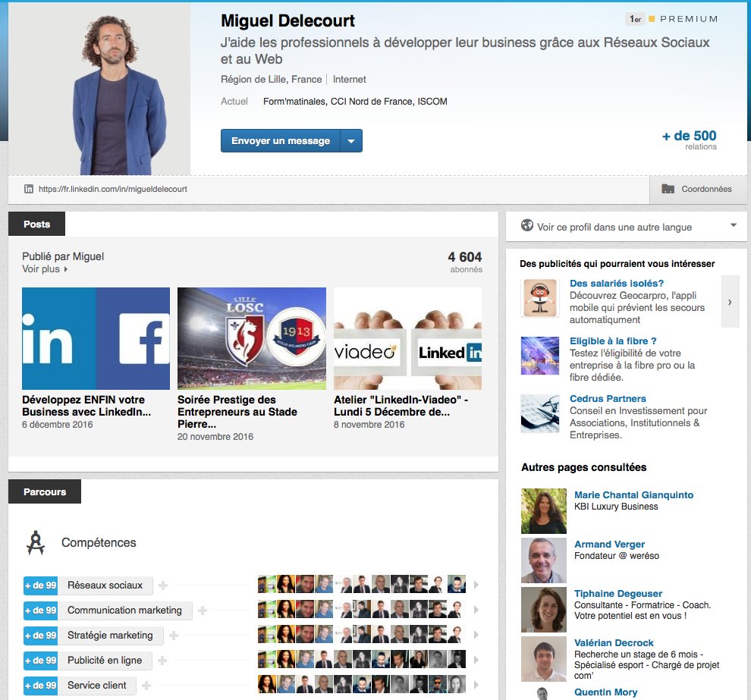Click the Viadeo LinkedIn cards post thumbnail
The height and width of the screenshot is (700, 751).
pos(407,338)
